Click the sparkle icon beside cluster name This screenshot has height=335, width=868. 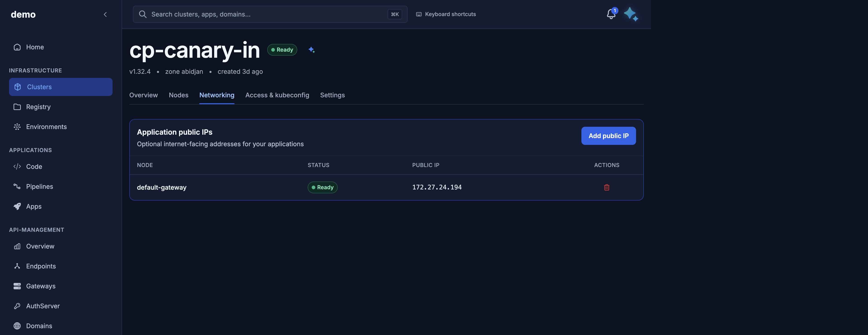(x=311, y=50)
